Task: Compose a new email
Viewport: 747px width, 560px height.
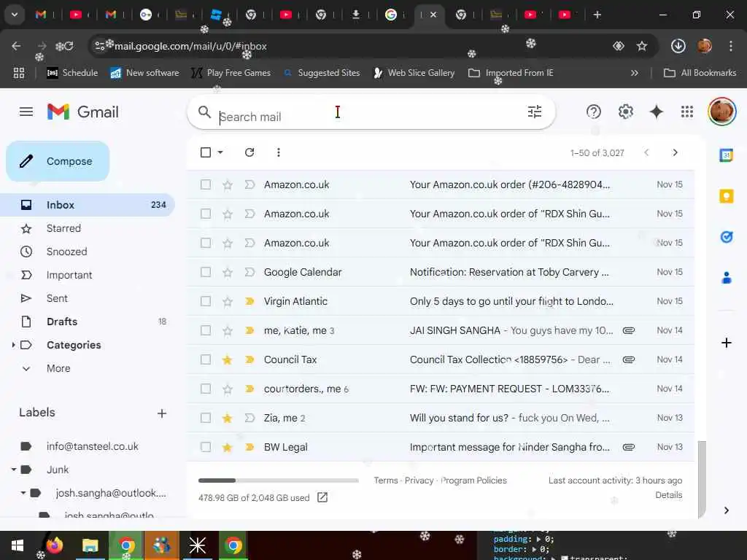Action: coord(58,161)
